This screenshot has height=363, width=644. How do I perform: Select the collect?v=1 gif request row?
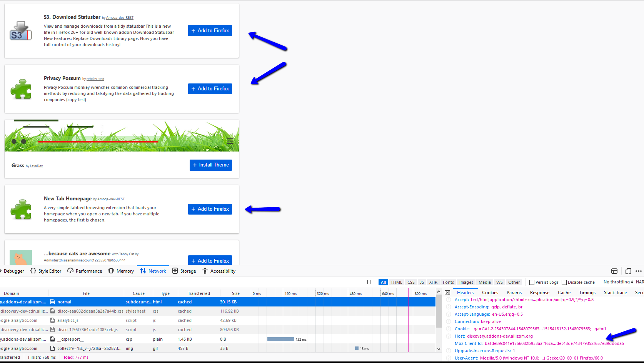pyautogui.click(x=218, y=348)
